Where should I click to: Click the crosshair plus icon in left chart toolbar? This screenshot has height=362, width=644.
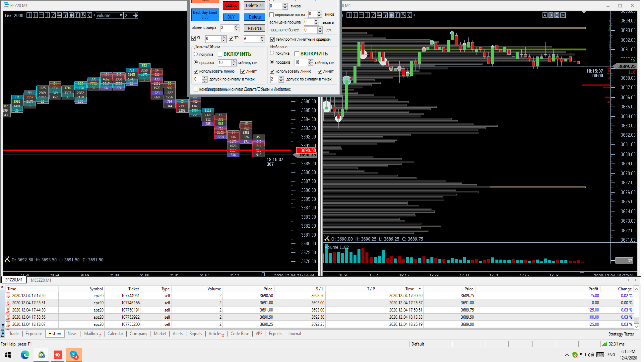29,15
